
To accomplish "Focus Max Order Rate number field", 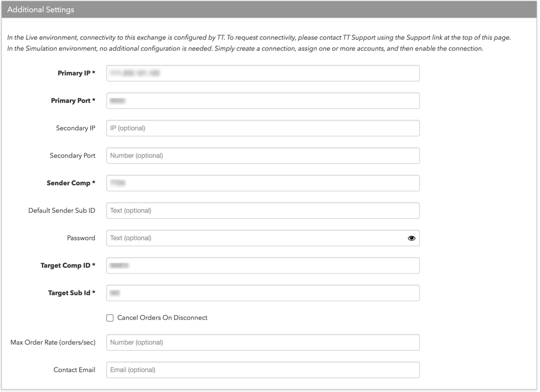I will coord(263,343).
